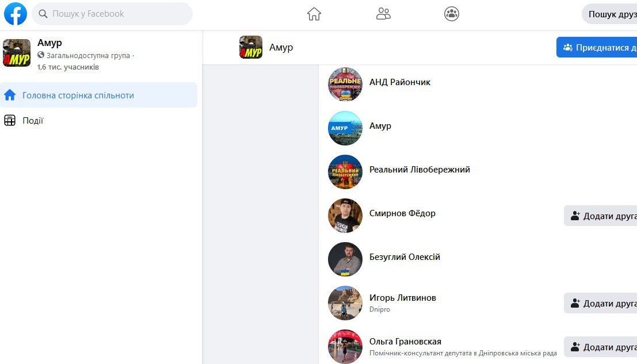The width and height of the screenshot is (637, 364).
Task: Open the 1,6 тис. учасників members count
Action: click(68, 67)
